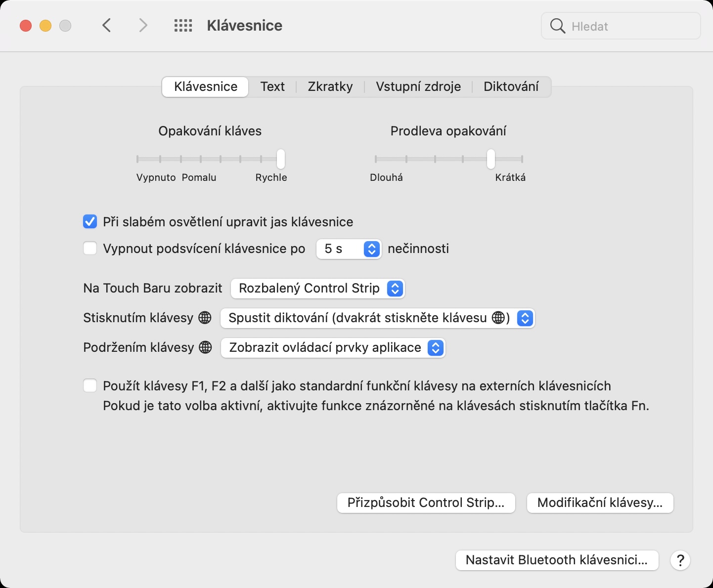Click the yellow minimize window button
The image size is (713, 588).
[45, 26]
